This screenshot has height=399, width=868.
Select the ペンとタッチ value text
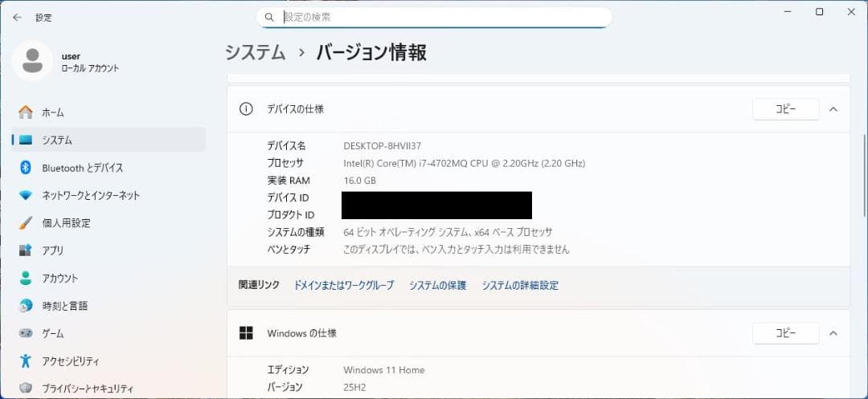(x=457, y=249)
